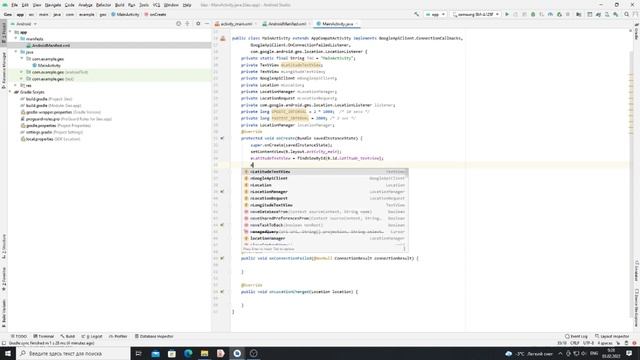This screenshot has height=360, width=640.
Task: Open Project panel settings gear
Action: click(x=198, y=24)
